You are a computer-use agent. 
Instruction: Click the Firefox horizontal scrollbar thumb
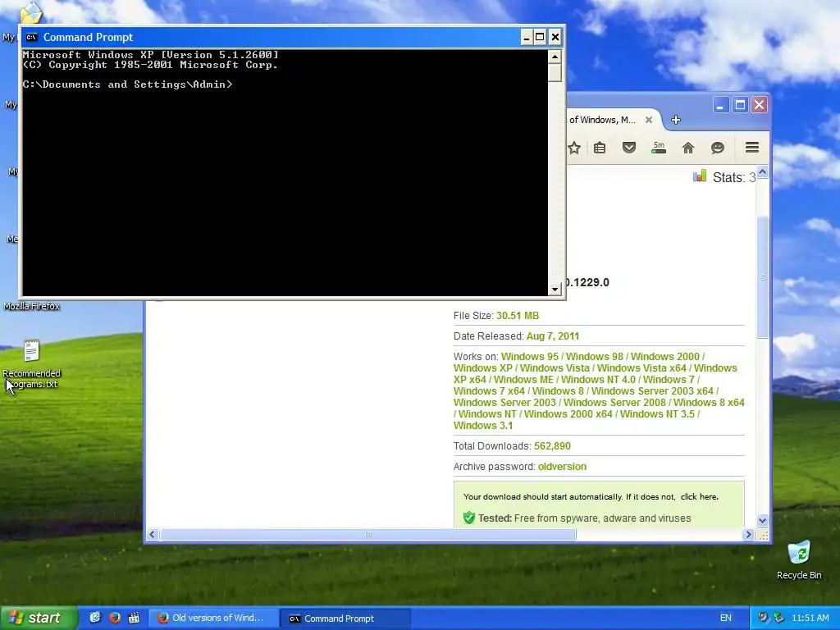pos(368,534)
